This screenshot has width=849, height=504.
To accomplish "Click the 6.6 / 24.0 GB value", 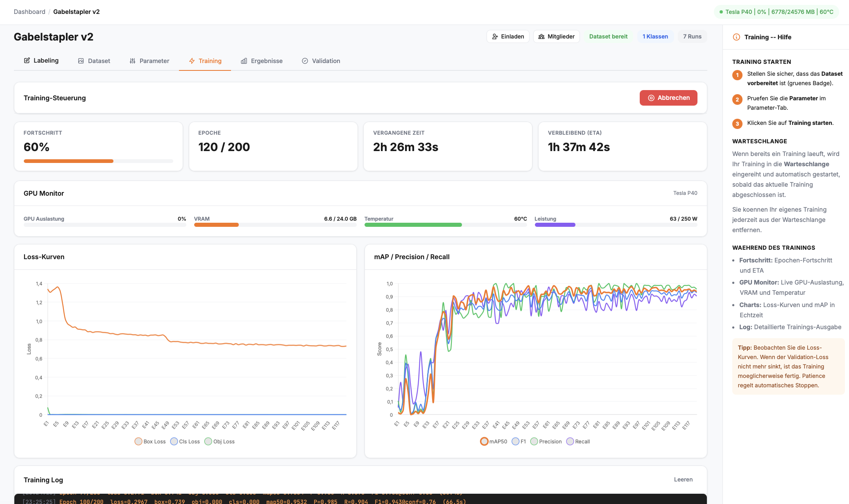I will [x=340, y=219].
